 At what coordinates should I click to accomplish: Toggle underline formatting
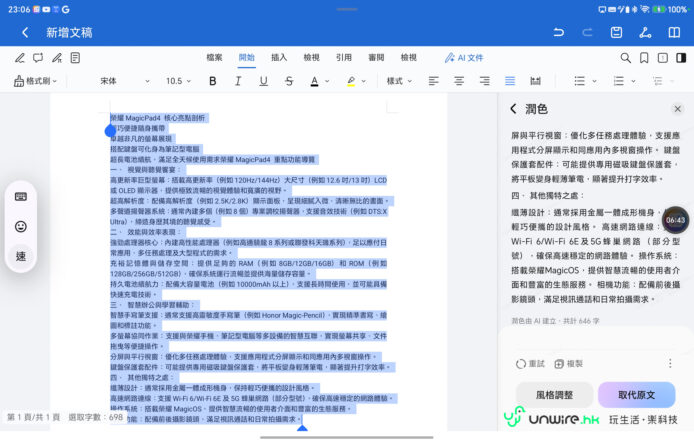click(263, 81)
